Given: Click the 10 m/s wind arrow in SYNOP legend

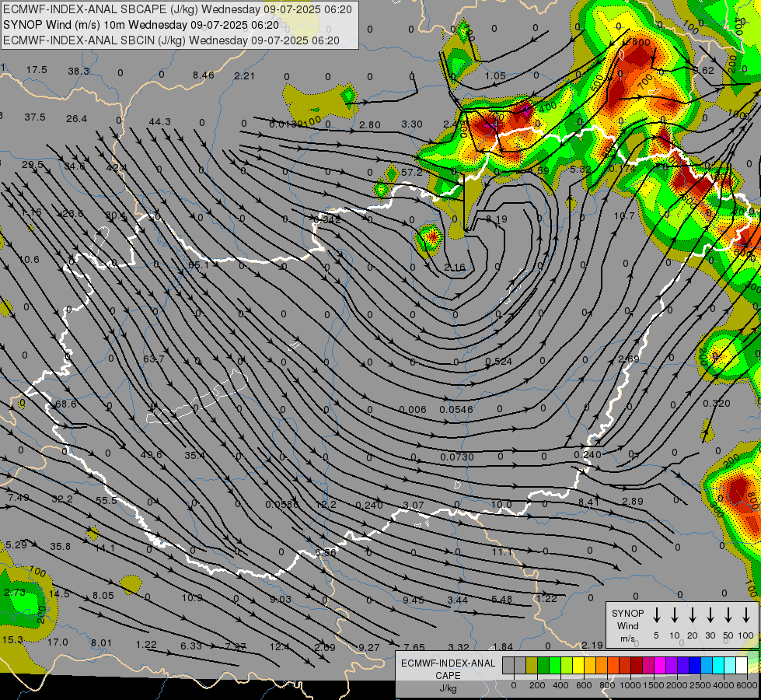Looking at the screenshot, I should 674,615.
